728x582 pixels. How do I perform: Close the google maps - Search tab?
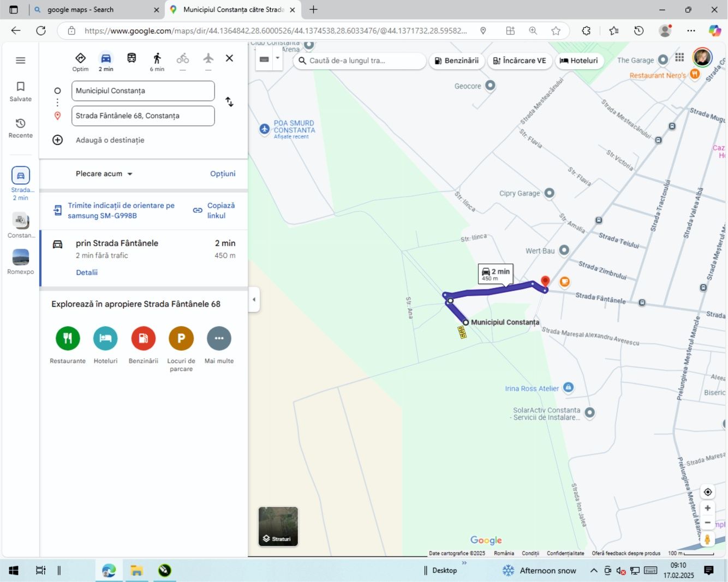tap(157, 10)
